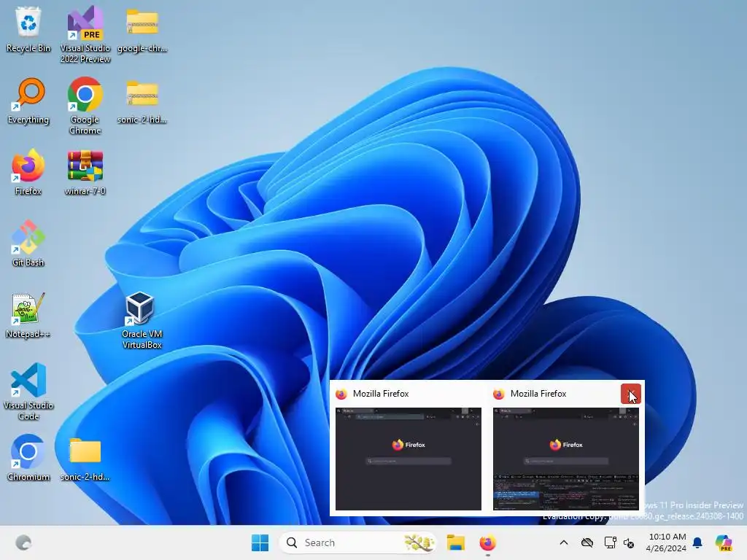747x560 pixels.
Task: Open the Recycle Bin desktop icon
Action: 28,29
